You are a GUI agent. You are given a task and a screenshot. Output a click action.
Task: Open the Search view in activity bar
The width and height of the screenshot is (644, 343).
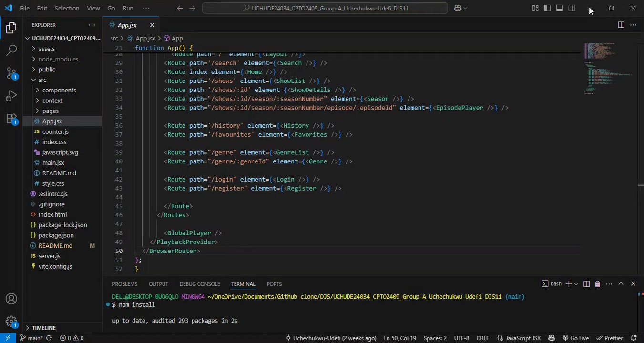pyautogui.click(x=11, y=50)
